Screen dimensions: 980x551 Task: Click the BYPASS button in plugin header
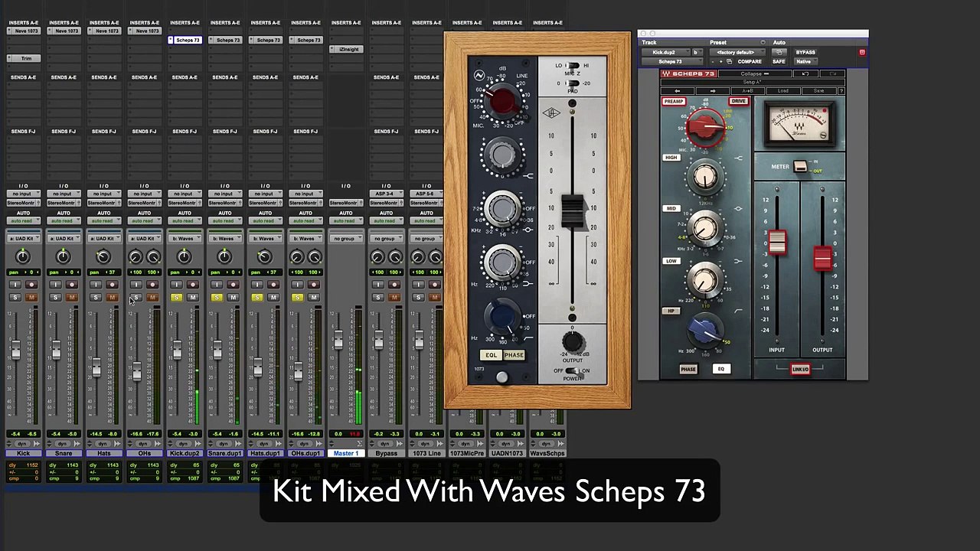[x=805, y=52]
